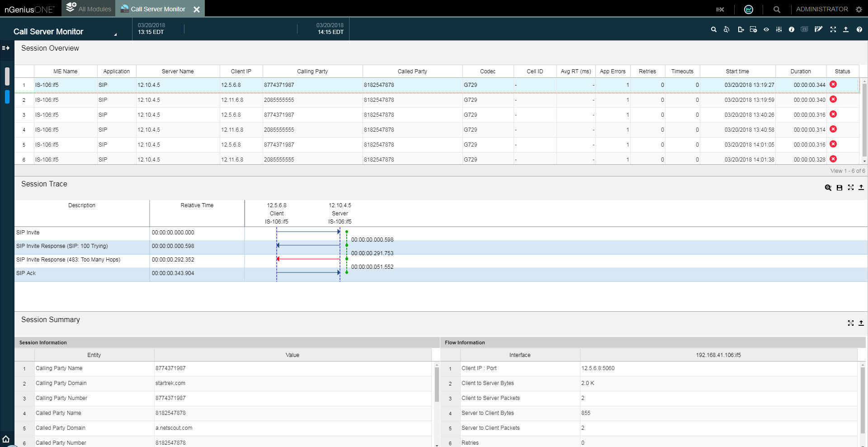The image size is (868, 447).
Task: Click the green chart icon in the top bar
Action: click(x=749, y=9)
